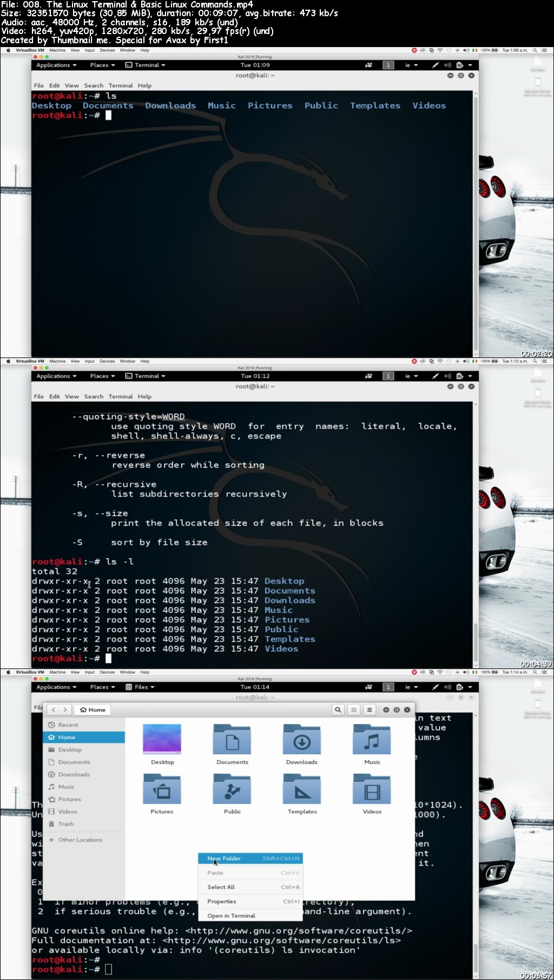Open Places menu in the Tue 01:09 Kali panel
Viewport: 554px width, 980px height.
pyautogui.click(x=102, y=65)
